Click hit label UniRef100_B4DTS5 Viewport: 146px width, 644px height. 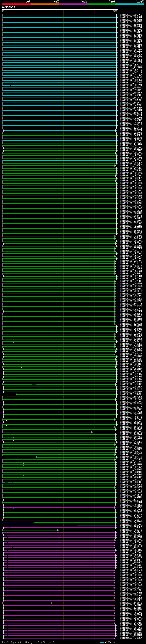coord(131,603)
